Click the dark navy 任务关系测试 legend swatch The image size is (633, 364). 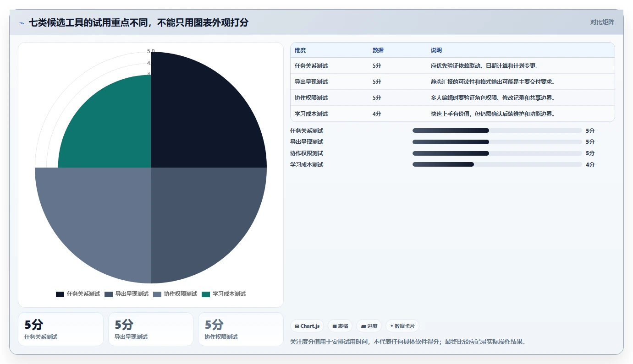tap(60, 294)
